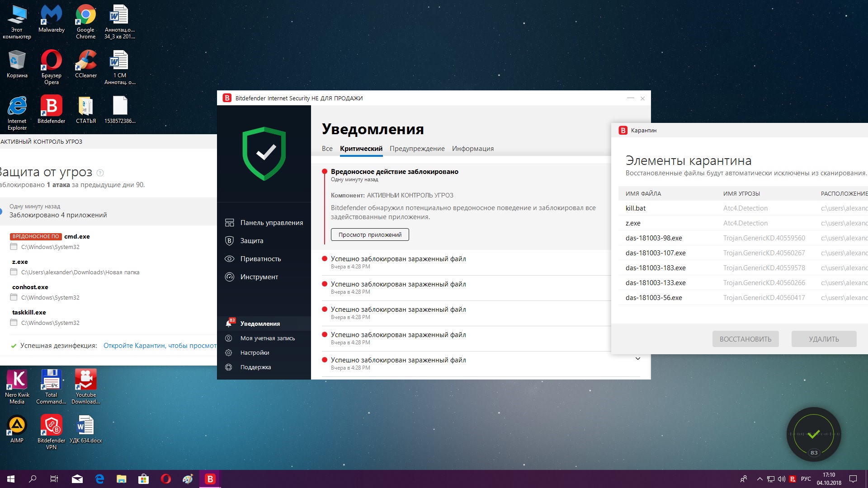Click the Просмотр приложений button

[370, 235]
